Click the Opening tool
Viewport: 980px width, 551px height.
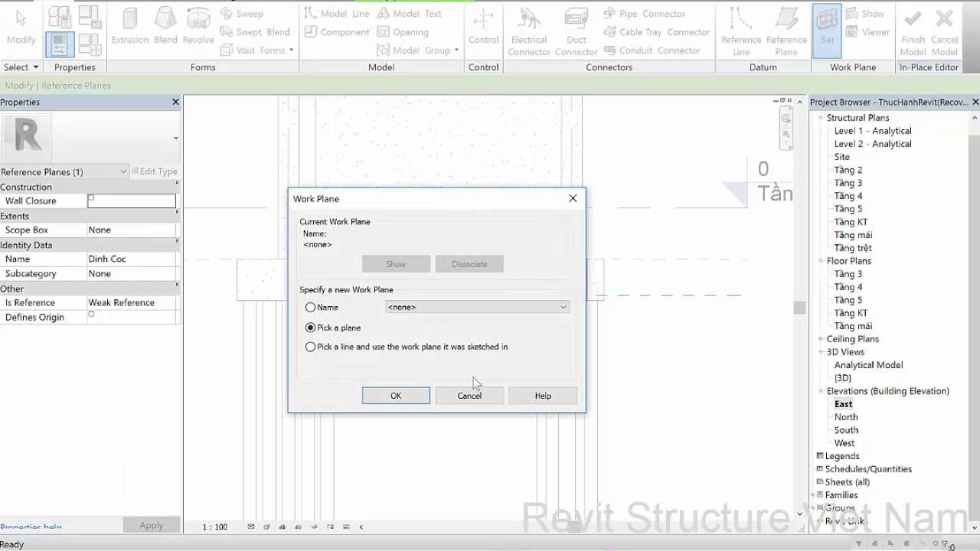tap(403, 32)
